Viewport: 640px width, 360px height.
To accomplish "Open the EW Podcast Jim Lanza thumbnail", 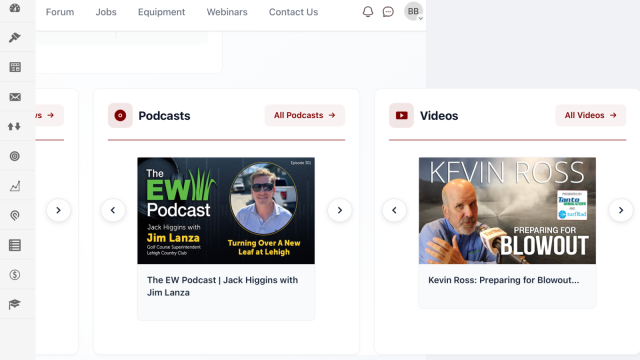I will (226, 211).
